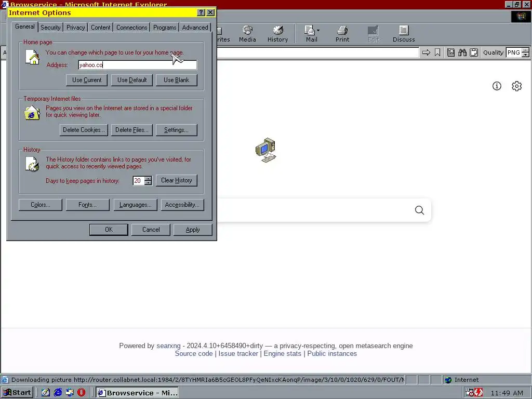The width and height of the screenshot is (532, 399).
Task: Click the computer logo image on the page
Action: pyautogui.click(x=265, y=150)
